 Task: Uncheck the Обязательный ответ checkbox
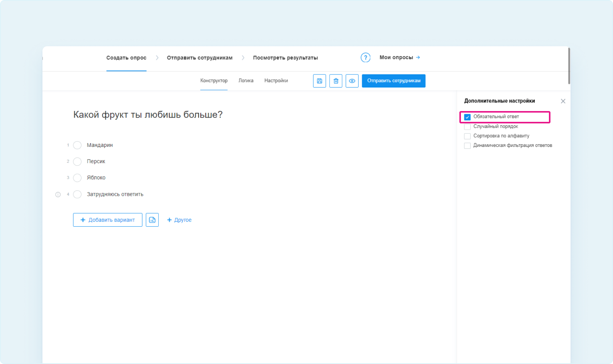tap(467, 117)
